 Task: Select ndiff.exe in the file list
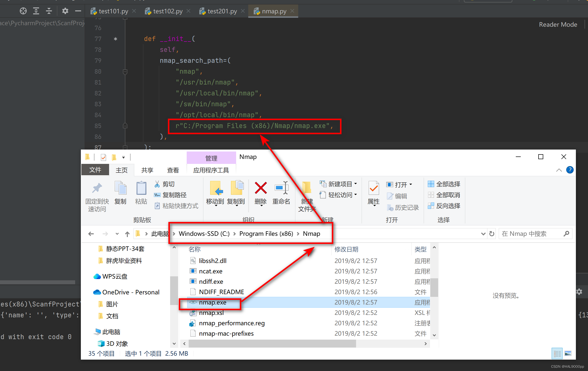211,282
